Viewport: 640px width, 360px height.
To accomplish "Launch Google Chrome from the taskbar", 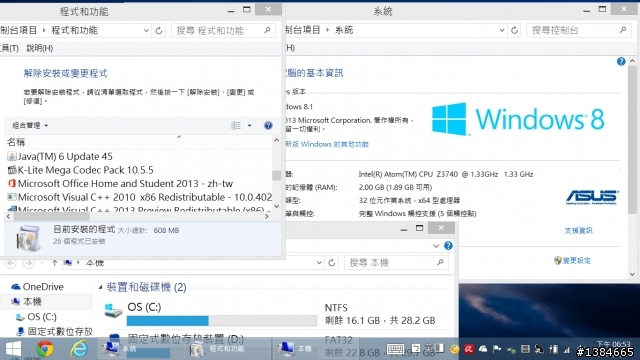I will (x=45, y=349).
